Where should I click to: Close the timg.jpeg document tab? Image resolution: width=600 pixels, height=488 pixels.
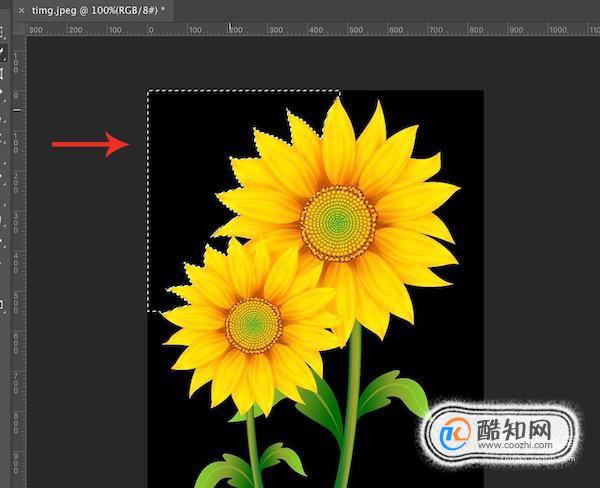pyautogui.click(x=21, y=11)
